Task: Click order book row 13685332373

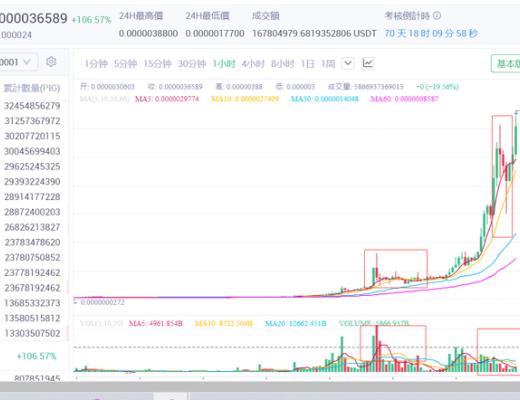Action: click(x=32, y=303)
